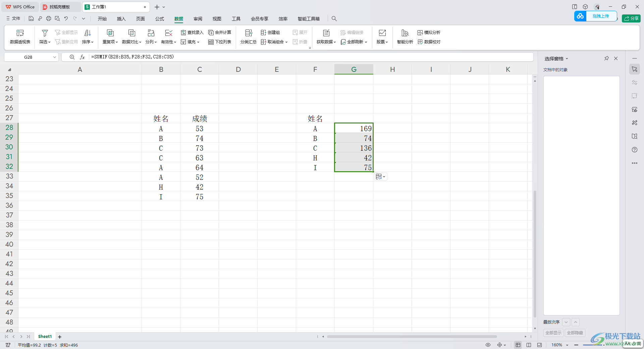The width and height of the screenshot is (644, 349).
Task: Click the Text to Columns (分列) icon
Action: (x=151, y=33)
